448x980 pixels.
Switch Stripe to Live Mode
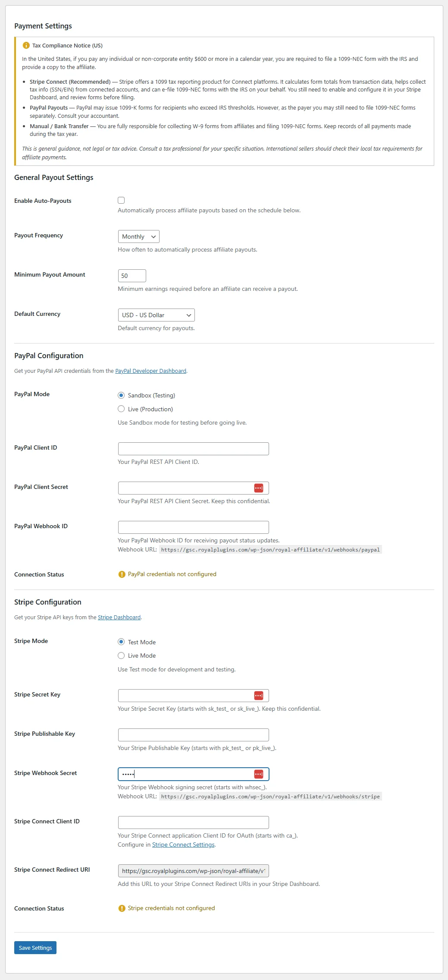121,655
